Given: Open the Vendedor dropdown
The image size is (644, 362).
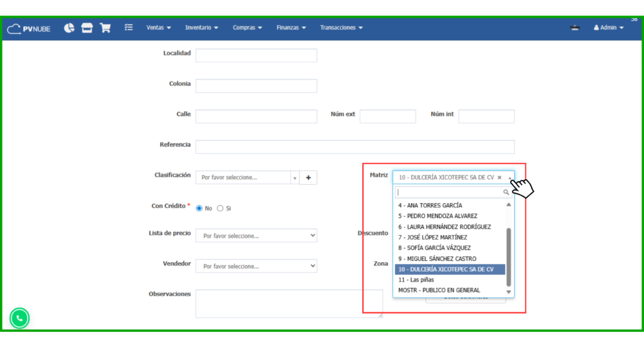Looking at the screenshot, I should click(x=256, y=266).
